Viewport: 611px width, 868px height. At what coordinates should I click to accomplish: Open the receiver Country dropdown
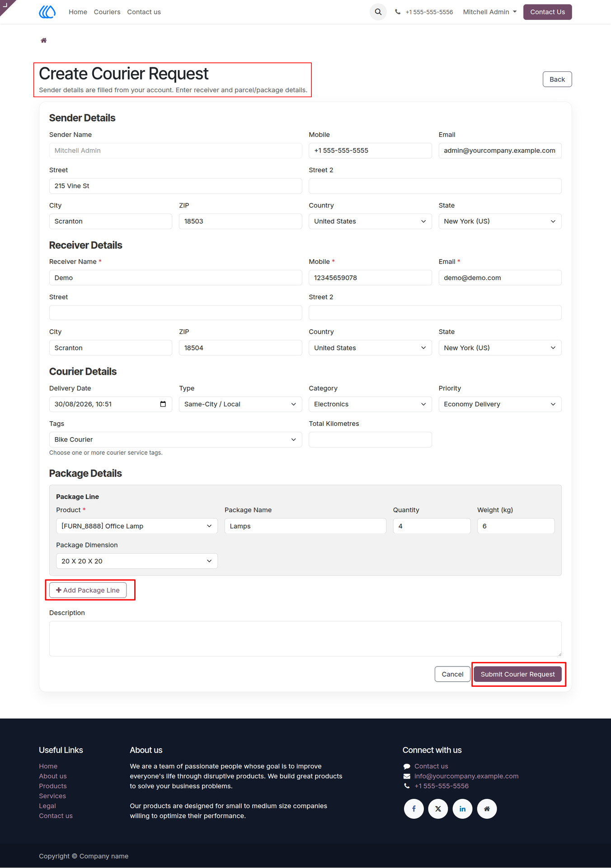point(370,348)
